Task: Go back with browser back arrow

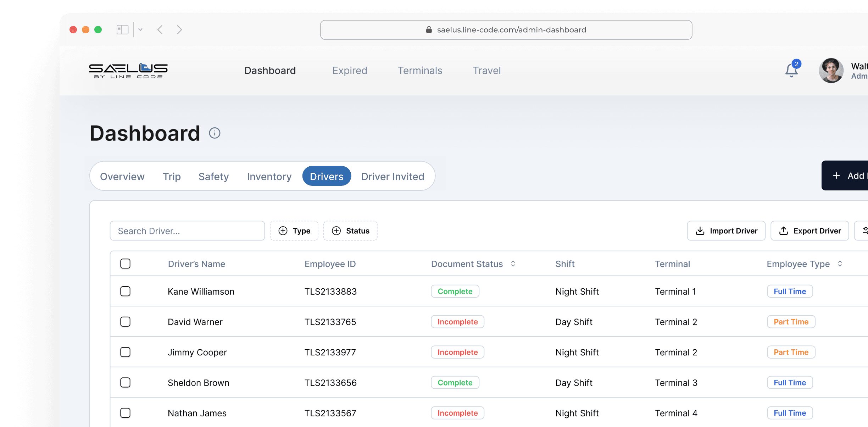Action: coord(160,29)
